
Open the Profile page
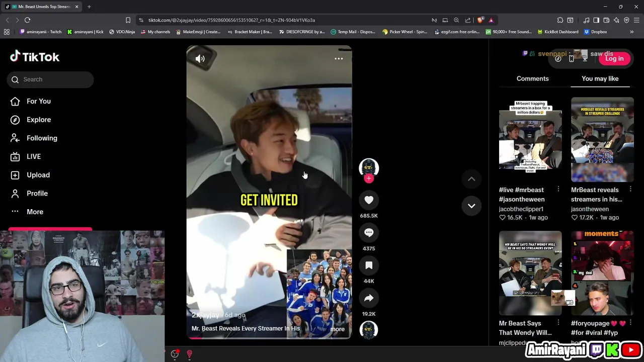(29, 193)
